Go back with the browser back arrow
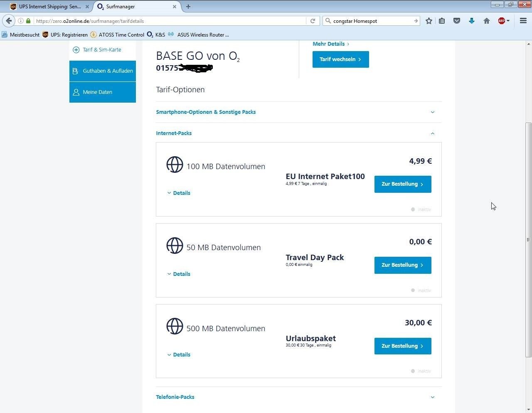Screen dimensions: 532x413 9,21
